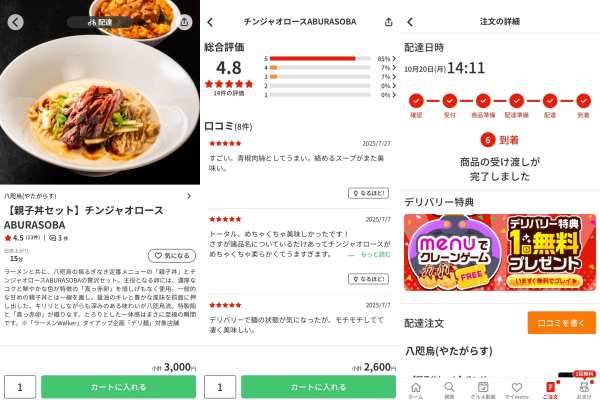Open the gift icon in bottom navigation
Screen dimensions: 600x400
584,390
